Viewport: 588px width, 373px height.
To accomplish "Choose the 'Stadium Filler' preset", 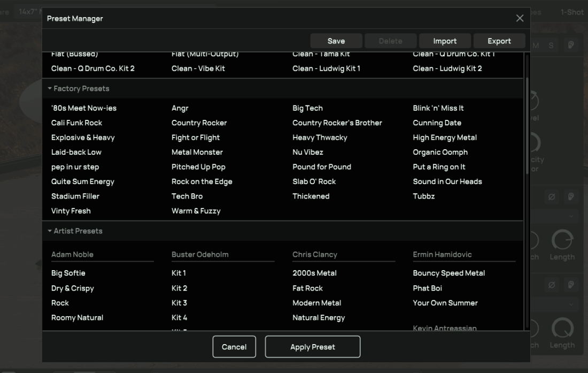I will click(x=75, y=196).
